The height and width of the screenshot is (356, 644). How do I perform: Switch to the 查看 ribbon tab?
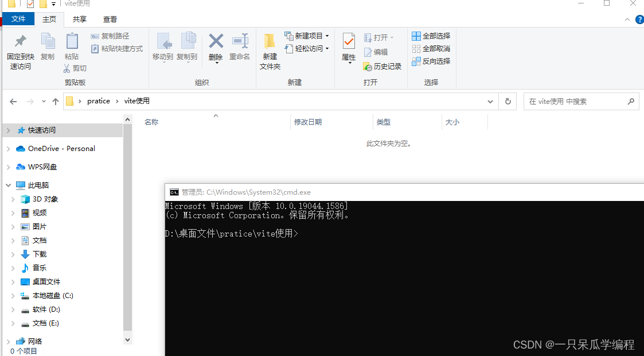(110, 19)
